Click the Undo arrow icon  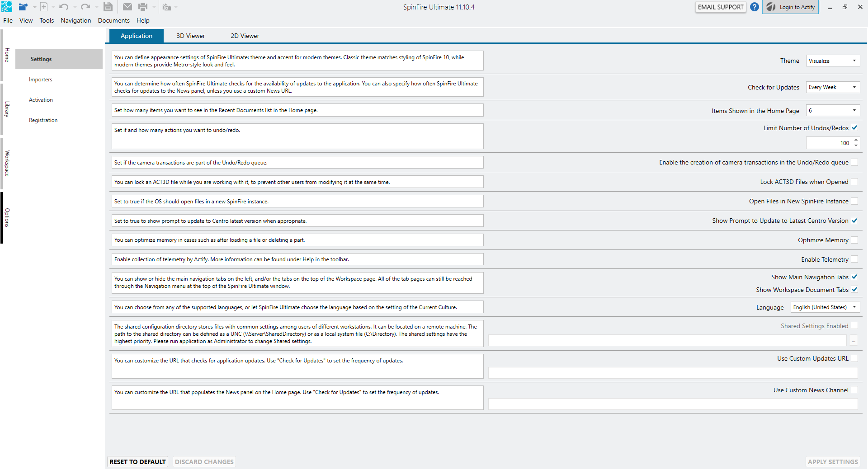pyautogui.click(x=64, y=7)
